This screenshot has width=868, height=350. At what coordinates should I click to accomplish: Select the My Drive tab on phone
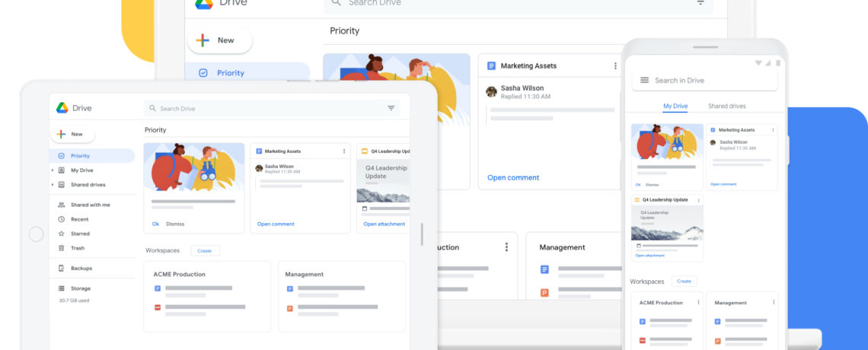675,107
